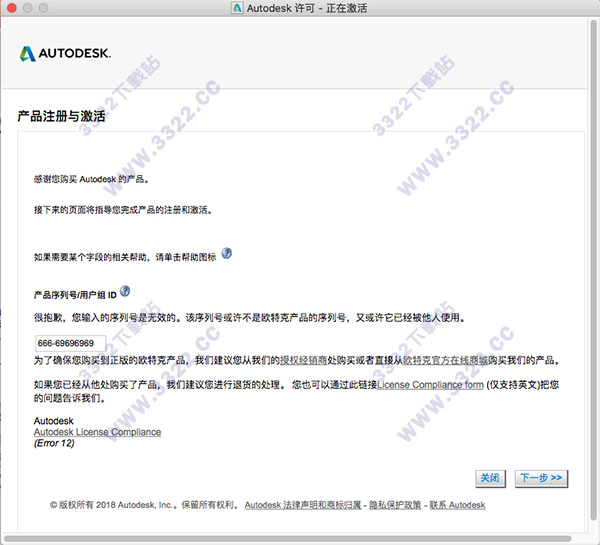
Task: Click the 感谢您购买 Autodesk 的产品 text
Action: click(91, 179)
